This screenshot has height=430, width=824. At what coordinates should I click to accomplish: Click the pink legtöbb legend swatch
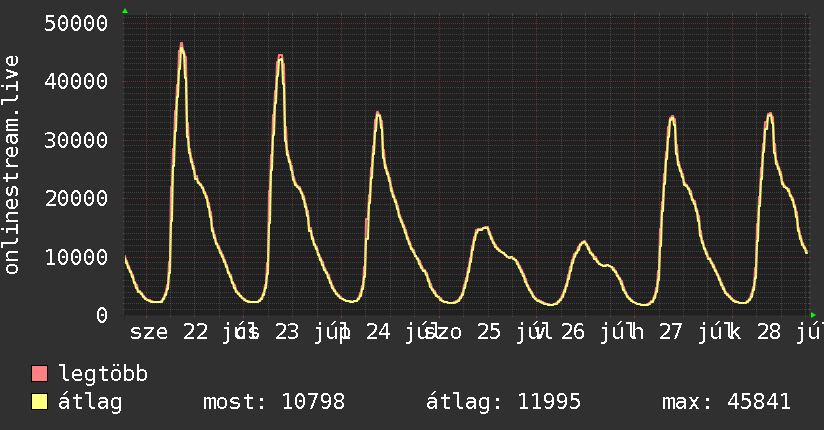(x=39, y=373)
